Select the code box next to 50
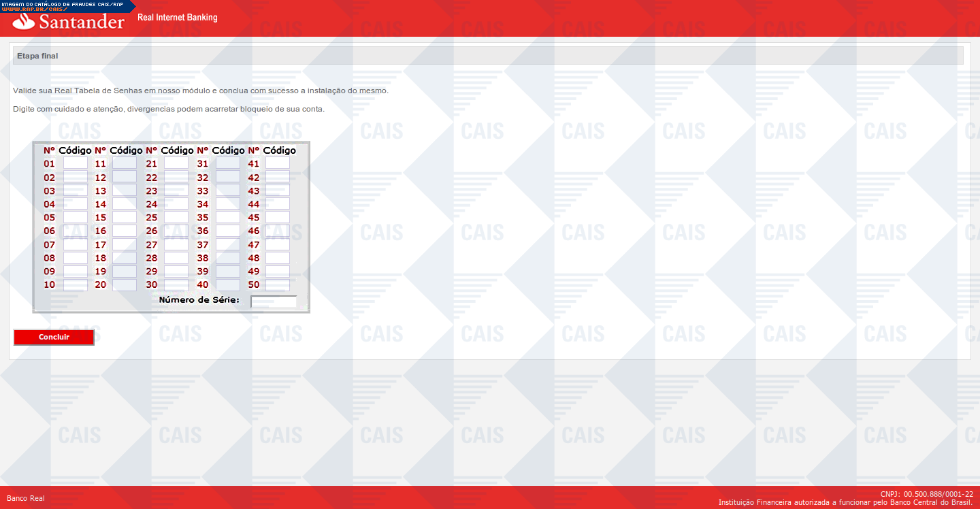This screenshot has width=980, height=509. (278, 285)
